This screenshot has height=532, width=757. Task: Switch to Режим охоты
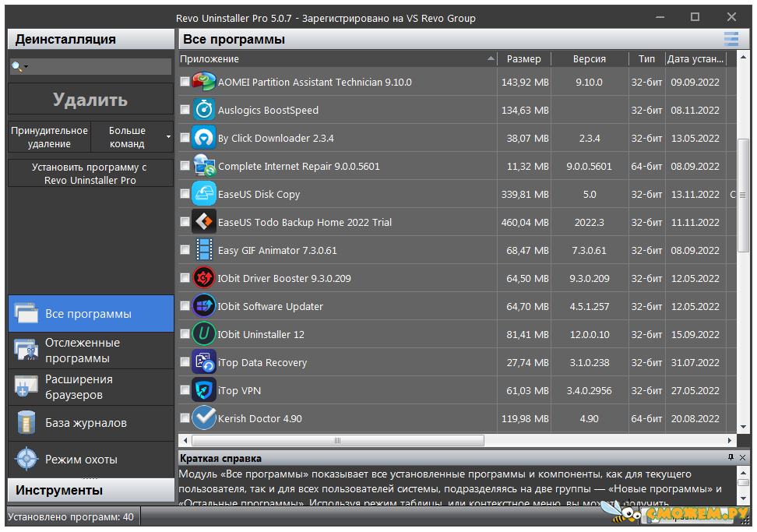point(91,459)
